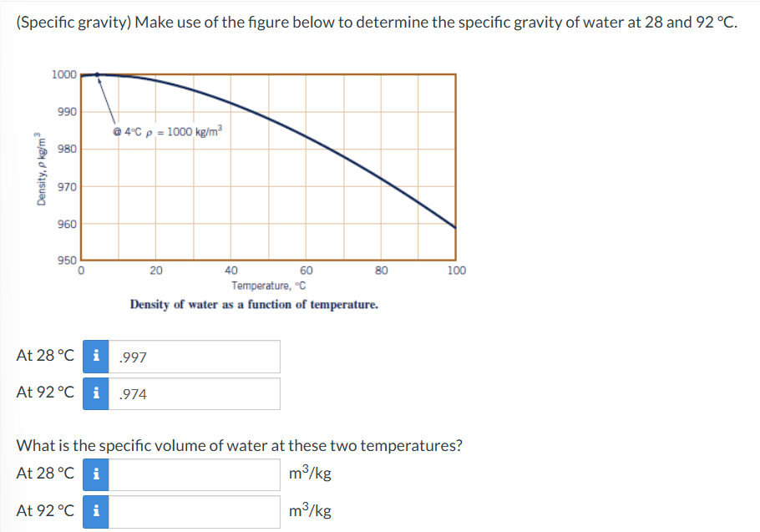Viewport: 760px width, 532px height.
Task: Click the question text about specific volume
Action: pos(238,445)
